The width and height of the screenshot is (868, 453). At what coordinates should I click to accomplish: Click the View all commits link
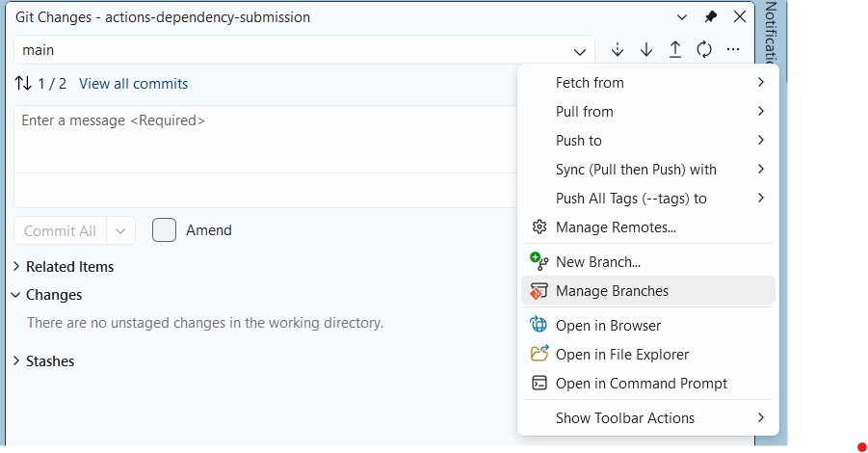pyautogui.click(x=133, y=84)
